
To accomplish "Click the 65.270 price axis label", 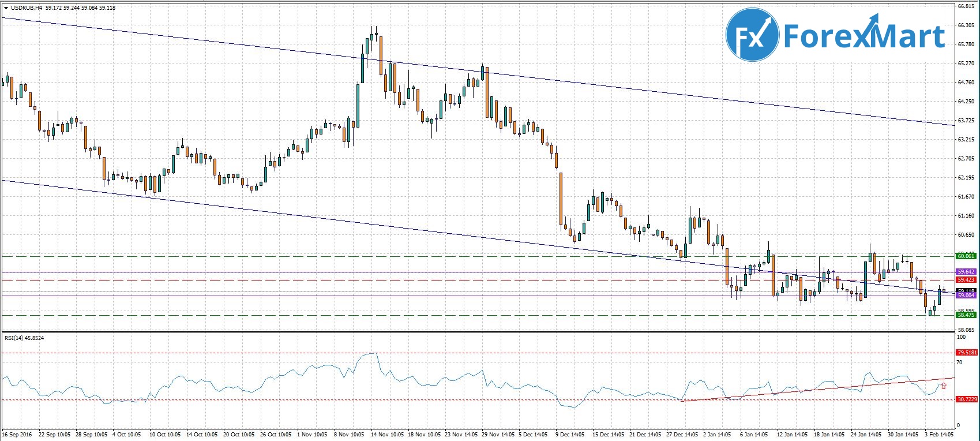I will click(x=966, y=63).
